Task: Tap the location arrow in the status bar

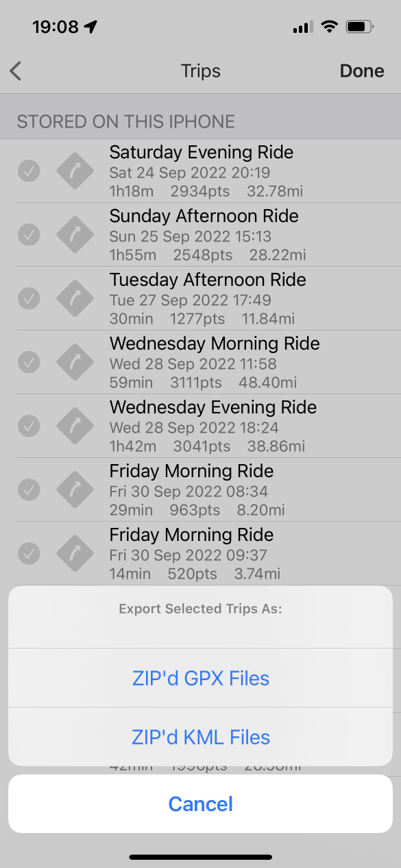Action: [x=89, y=25]
